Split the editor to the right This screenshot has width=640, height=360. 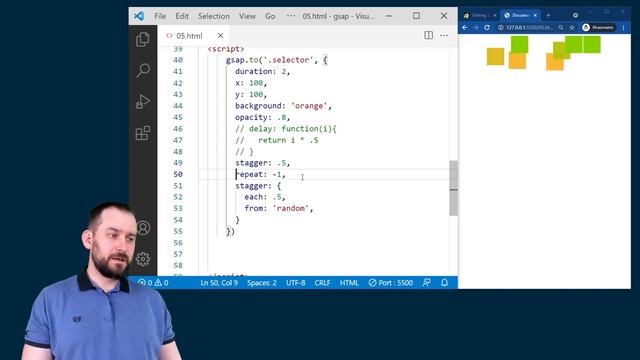(x=428, y=36)
